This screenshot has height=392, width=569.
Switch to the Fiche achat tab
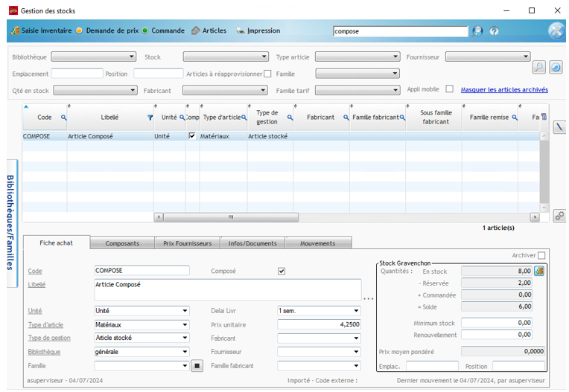tap(57, 242)
